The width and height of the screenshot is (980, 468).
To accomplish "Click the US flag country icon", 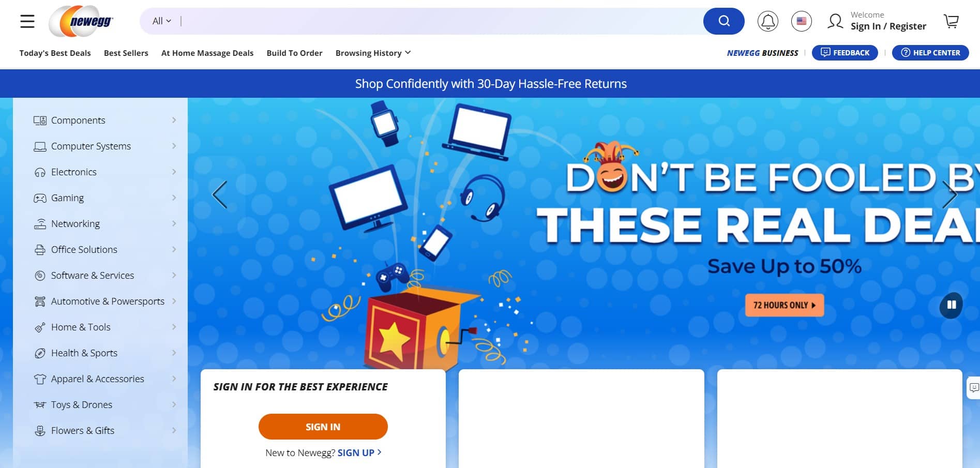I will click(x=801, y=21).
